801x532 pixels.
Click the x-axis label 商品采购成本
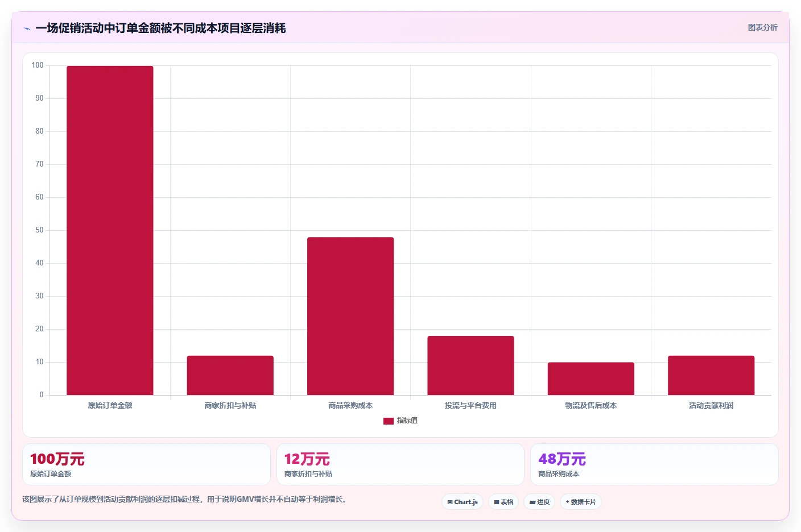pos(350,405)
